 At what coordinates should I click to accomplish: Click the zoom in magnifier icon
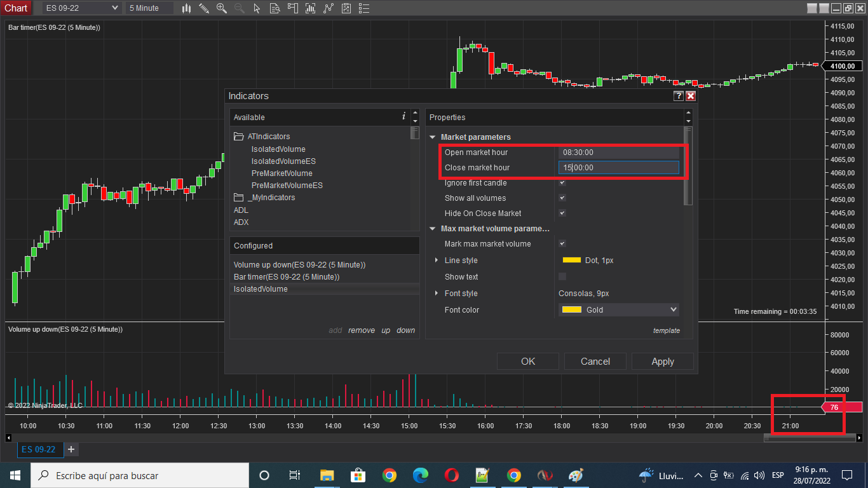221,8
